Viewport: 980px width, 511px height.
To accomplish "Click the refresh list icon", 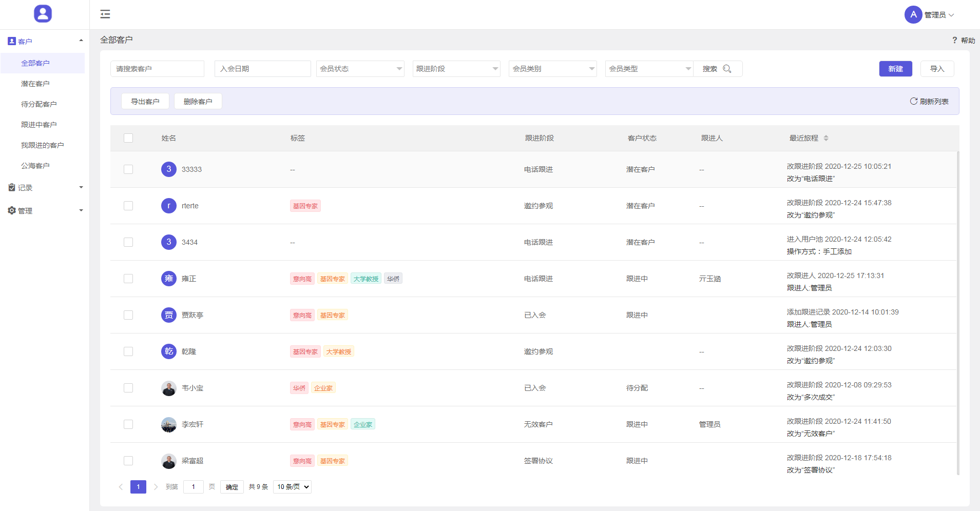I will 913,102.
